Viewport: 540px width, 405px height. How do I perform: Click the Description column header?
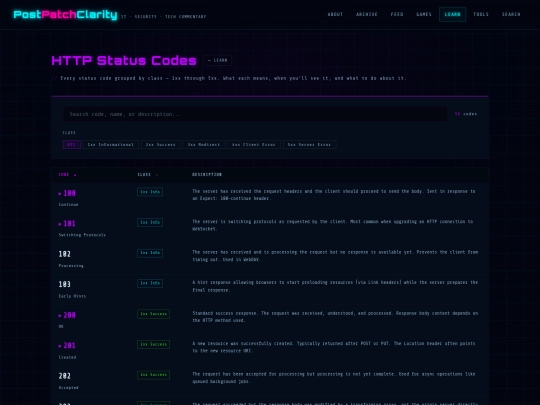[x=207, y=175]
